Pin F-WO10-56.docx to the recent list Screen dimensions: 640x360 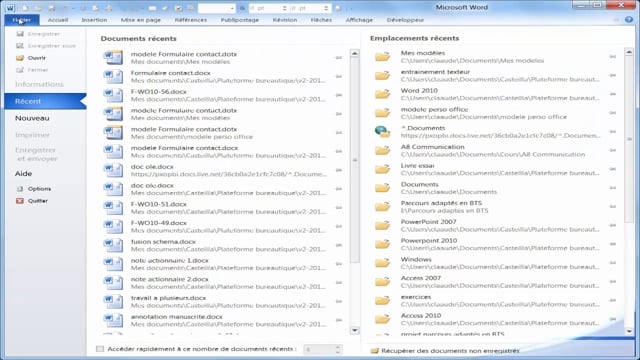[x=339, y=95]
